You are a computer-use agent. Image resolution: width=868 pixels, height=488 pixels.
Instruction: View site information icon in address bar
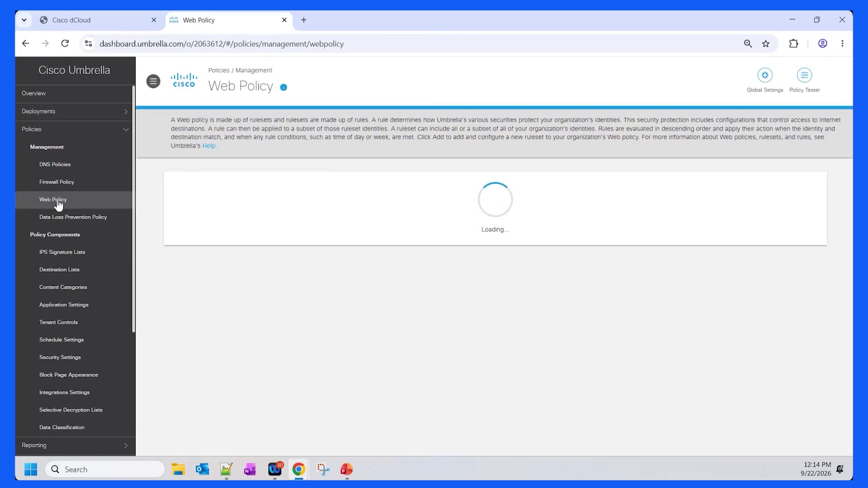pos(89,44)
